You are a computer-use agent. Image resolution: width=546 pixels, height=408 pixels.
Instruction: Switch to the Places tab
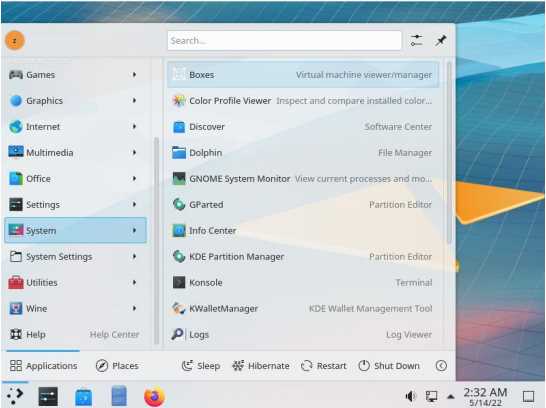117,366
